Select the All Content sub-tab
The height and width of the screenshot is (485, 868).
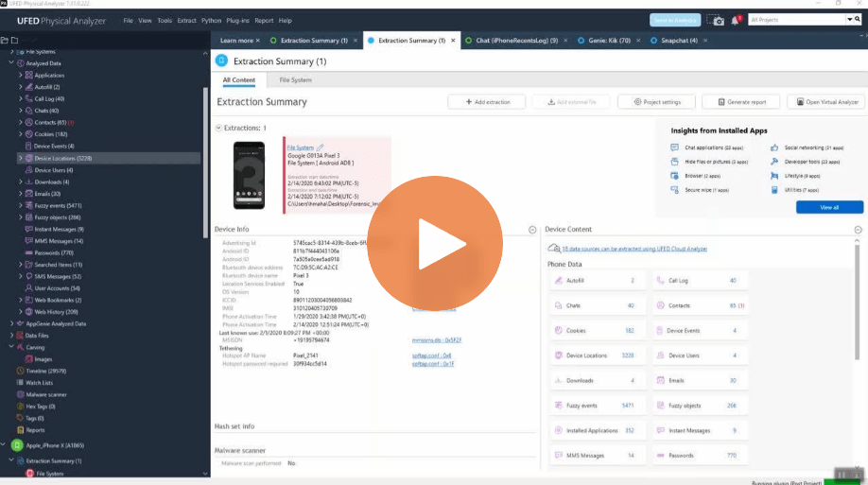point(238,80)
